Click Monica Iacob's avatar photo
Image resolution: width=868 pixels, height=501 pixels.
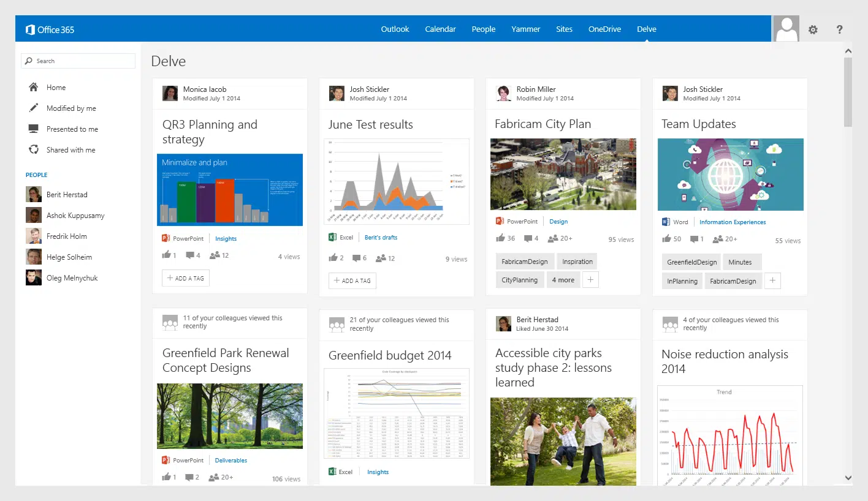point(170,93)
